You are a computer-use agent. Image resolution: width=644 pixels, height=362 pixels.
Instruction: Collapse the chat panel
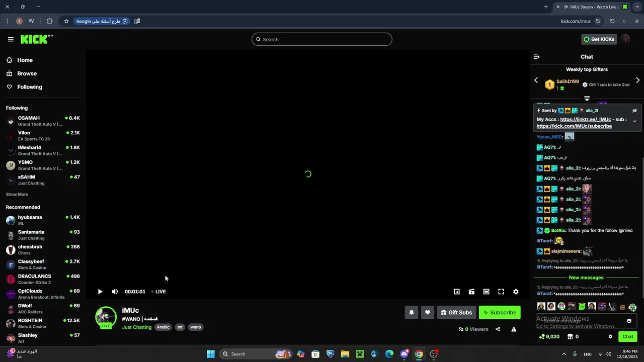[536, 57]
